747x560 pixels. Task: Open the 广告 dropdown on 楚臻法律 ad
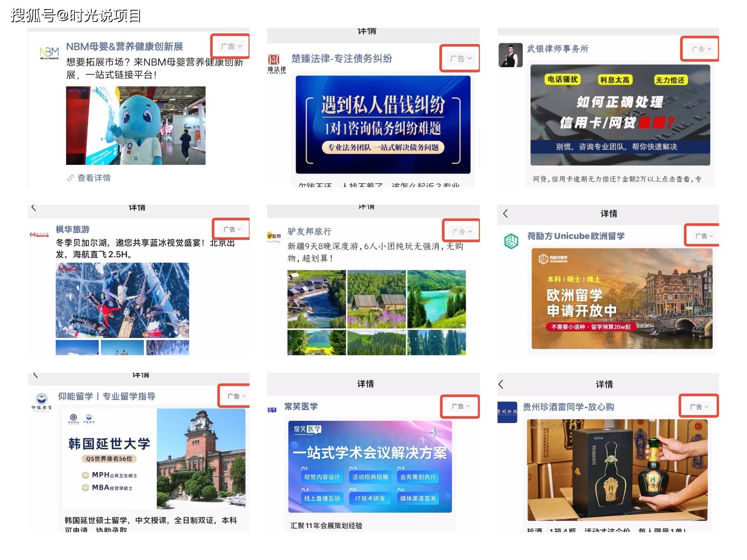pyautogui.click(x=461, y=58)
